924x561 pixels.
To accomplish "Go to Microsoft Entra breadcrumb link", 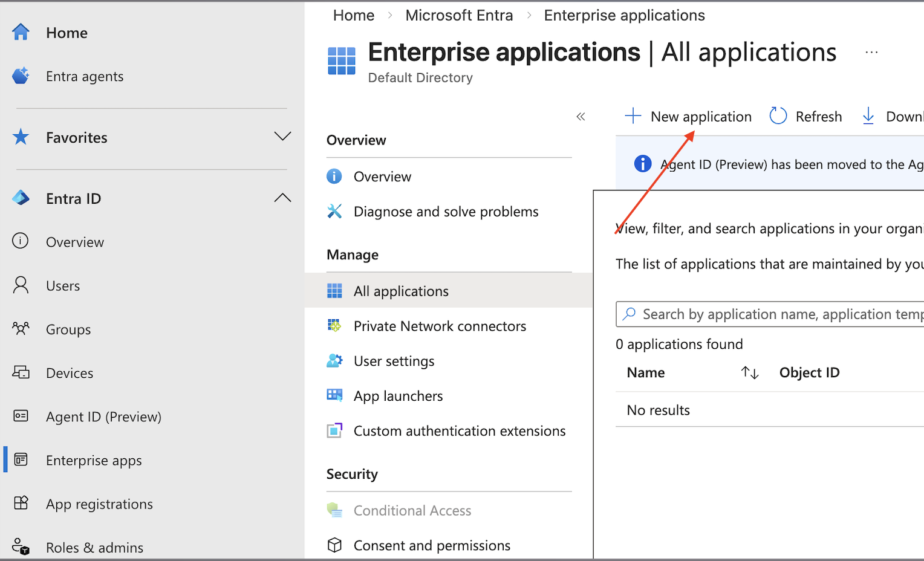I will click(459, 15).
